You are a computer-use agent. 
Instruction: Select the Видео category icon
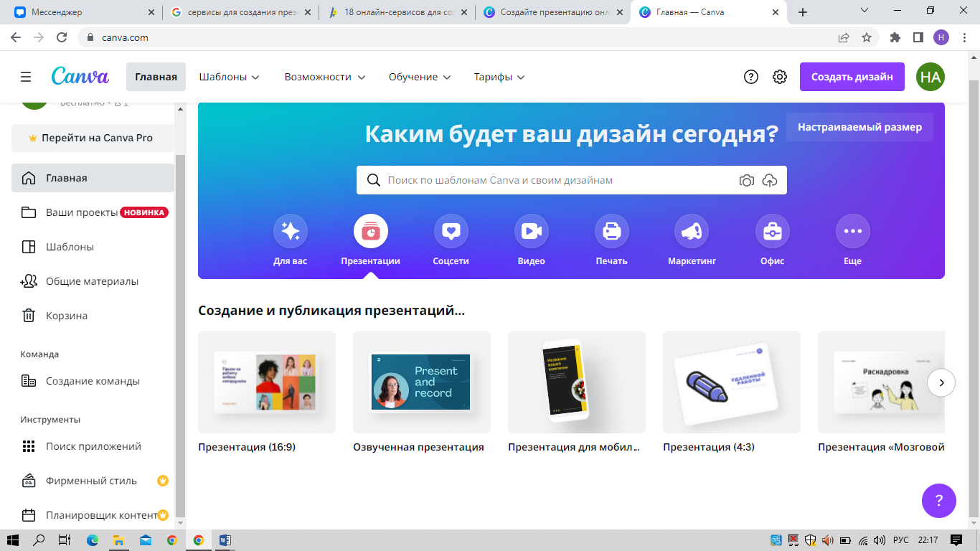pos(532,231)
